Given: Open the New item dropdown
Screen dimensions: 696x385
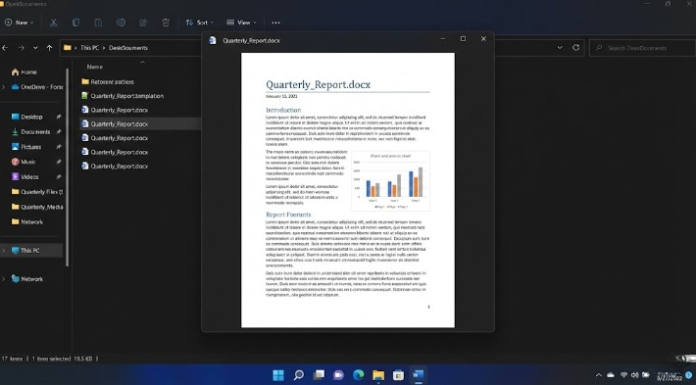Looking at the screenshot, I should [19, 23].
